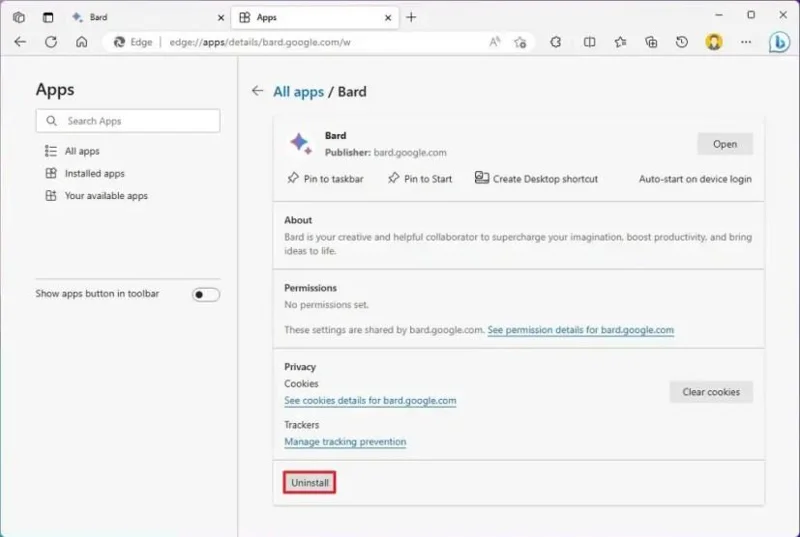
Task: Pin Bard to taskbar
Action: tap(326, 178)
